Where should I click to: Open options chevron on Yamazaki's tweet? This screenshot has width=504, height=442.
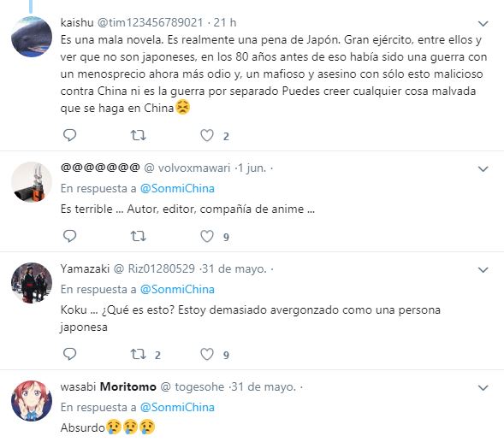click(483, 270)
